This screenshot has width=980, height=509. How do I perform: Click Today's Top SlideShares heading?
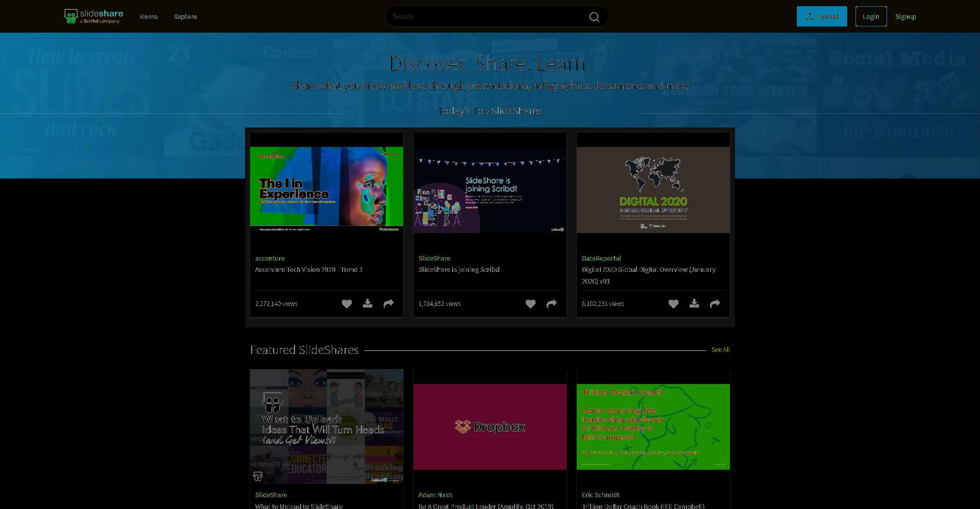tap(490, 111)
